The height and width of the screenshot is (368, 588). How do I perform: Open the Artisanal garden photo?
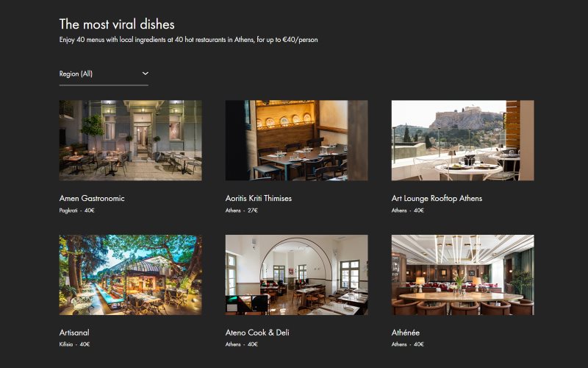tap(131, 275)
